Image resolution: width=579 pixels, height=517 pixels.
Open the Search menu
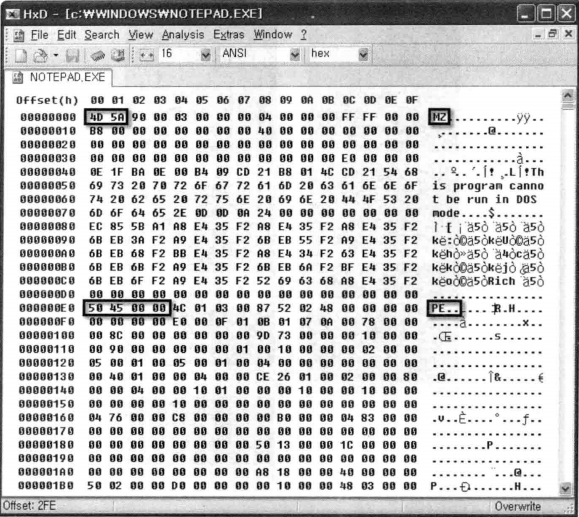(x=102, y=35)
